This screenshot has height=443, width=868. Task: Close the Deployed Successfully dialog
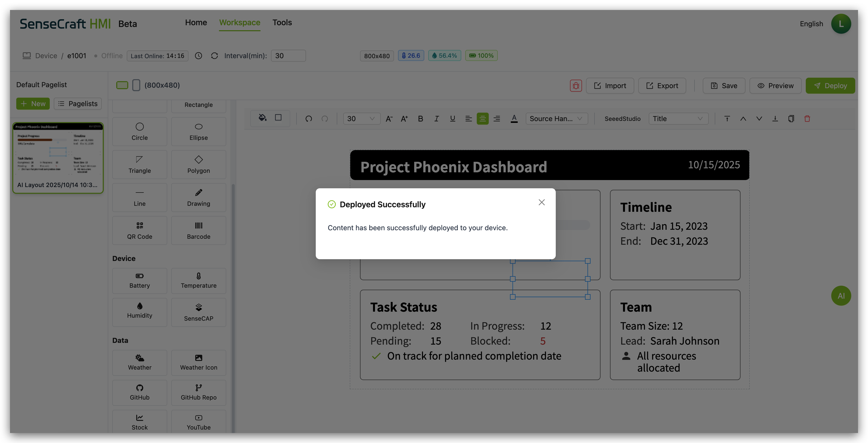click(x=541, y=202)
